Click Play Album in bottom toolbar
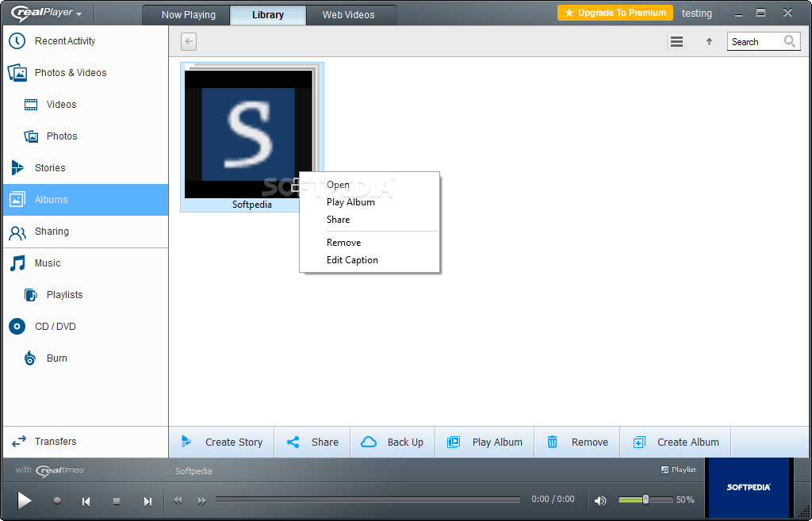Viewport: 812px width, 521px height. [485, 442]
